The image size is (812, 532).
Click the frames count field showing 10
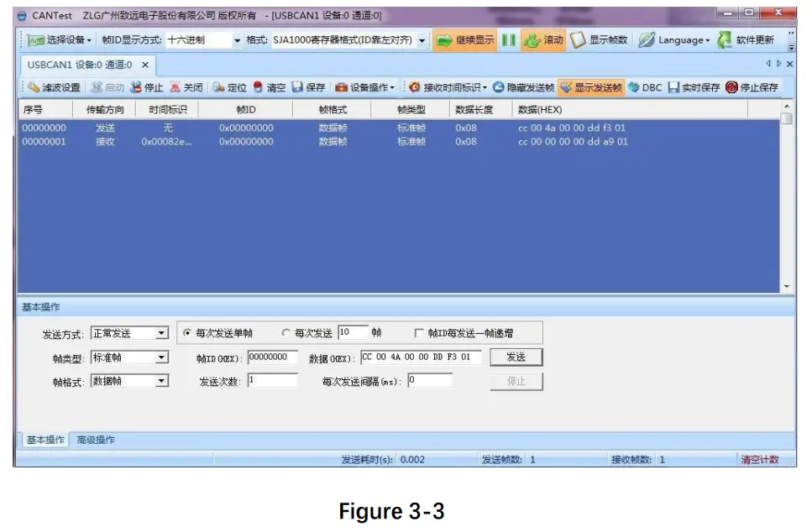click(x=354, y=332)
